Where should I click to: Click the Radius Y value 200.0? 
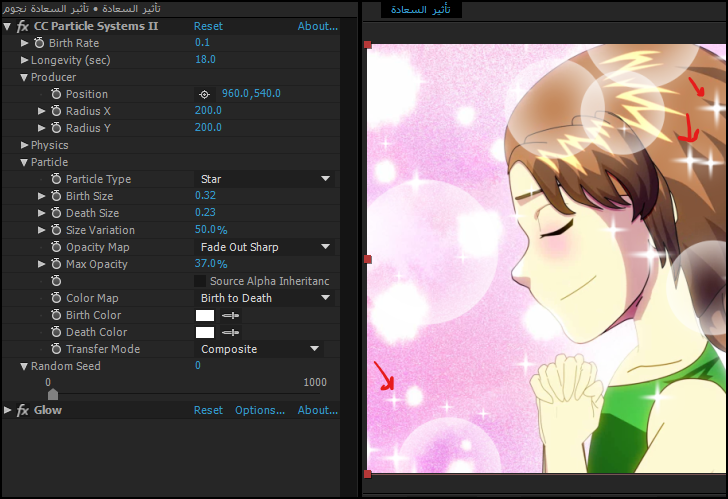208,127
